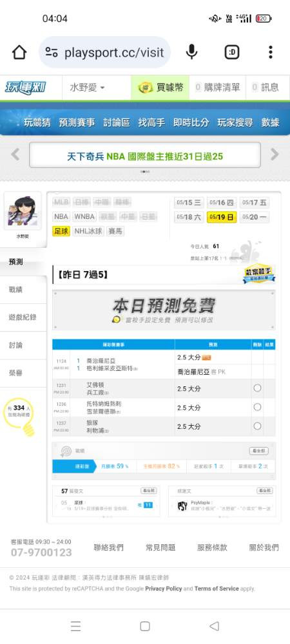
Task: Tap the microphone voice search icon
Action: 191,52
